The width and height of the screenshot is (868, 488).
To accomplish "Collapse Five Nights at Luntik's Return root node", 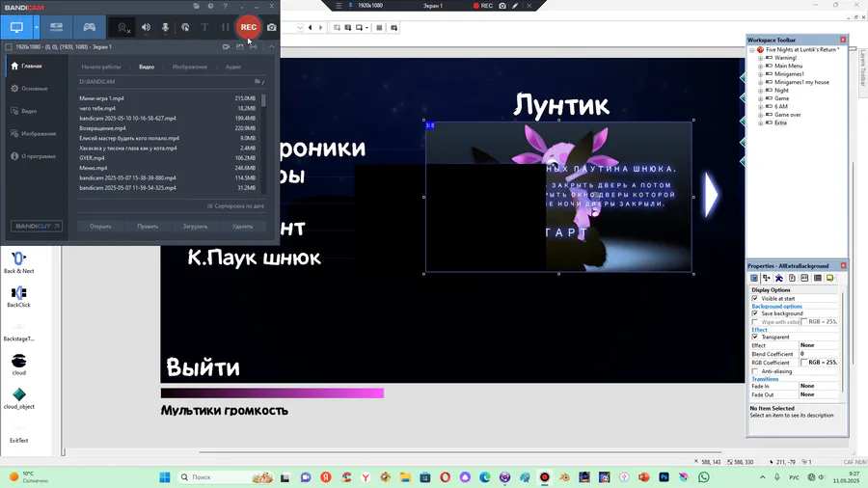I will pyautogui.click(x=752, y=50).
